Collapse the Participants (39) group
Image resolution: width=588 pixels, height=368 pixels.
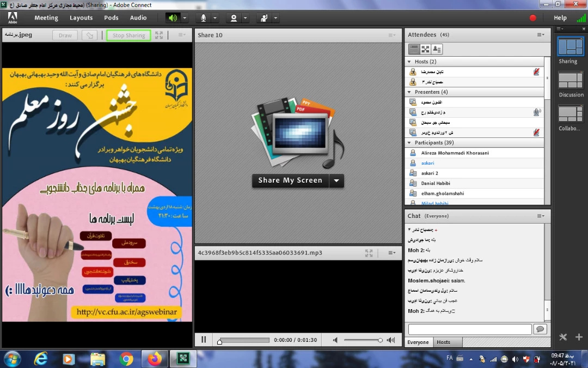pyautogui.click(x=409, y=143)
